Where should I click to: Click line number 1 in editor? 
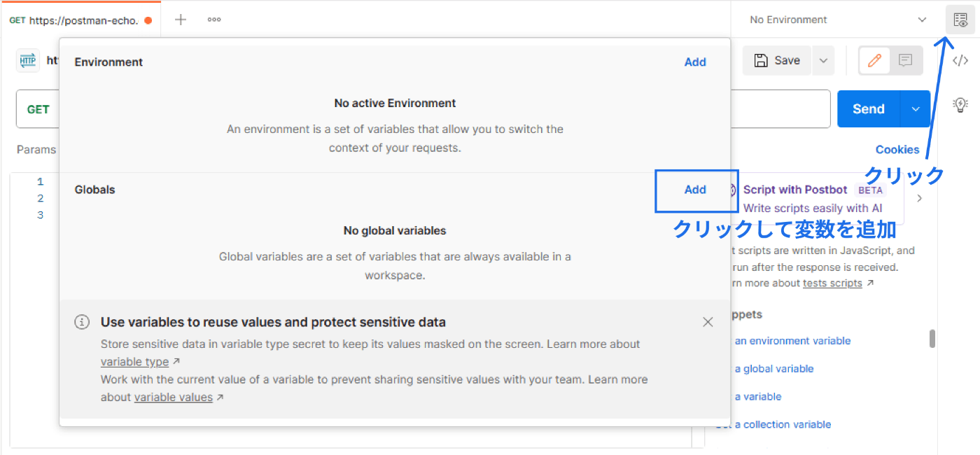[x=41, y=182]
